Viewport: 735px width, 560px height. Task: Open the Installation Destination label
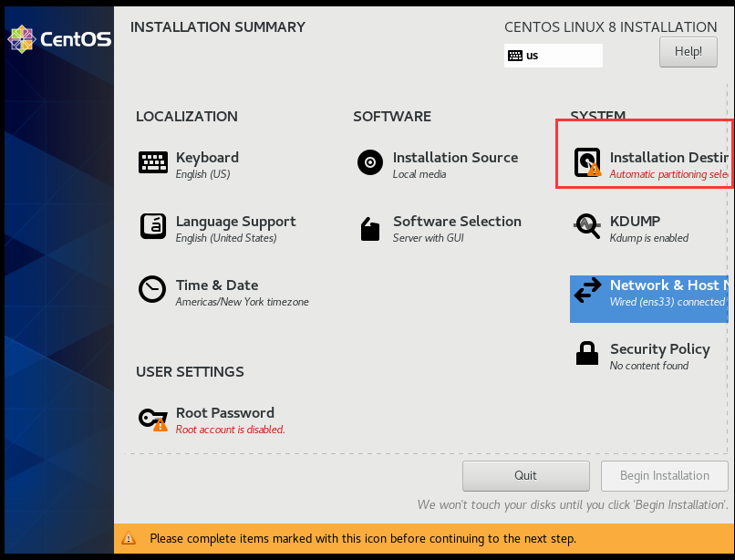click(x=669, y=157)
